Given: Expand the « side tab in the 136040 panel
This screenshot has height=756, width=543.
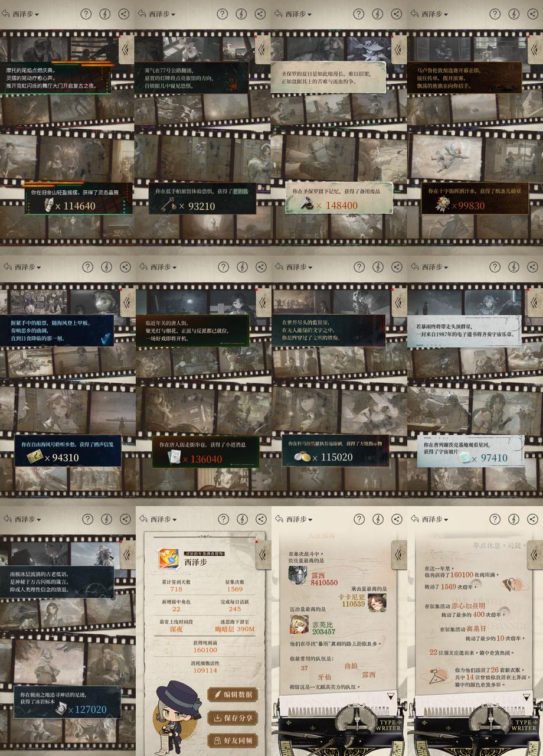Looking at the screenshot, I should click(264, 302).
